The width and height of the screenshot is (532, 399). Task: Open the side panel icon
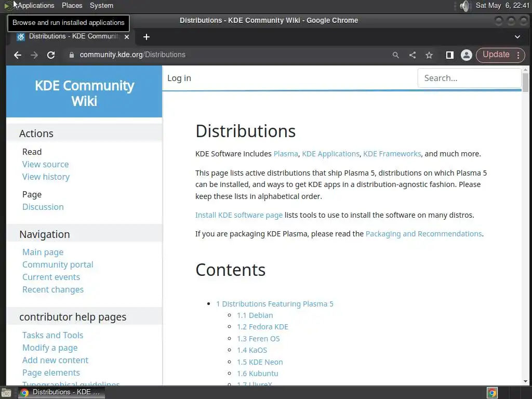449,55
